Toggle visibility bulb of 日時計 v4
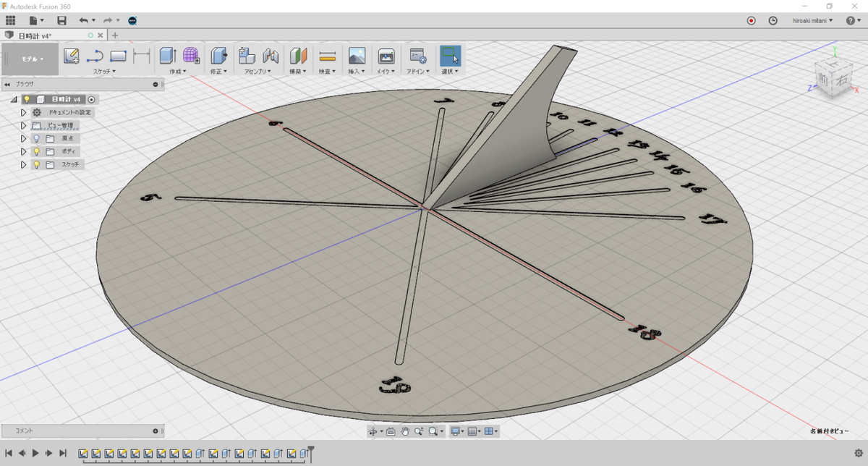 click(27, 99)
